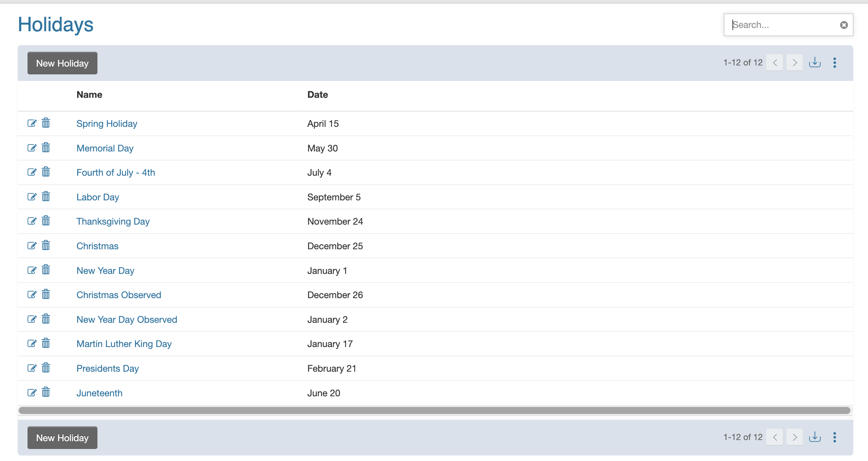Delete the Presidents Day entry
Viewport: 868px width, 461px height.
[46, 368]
